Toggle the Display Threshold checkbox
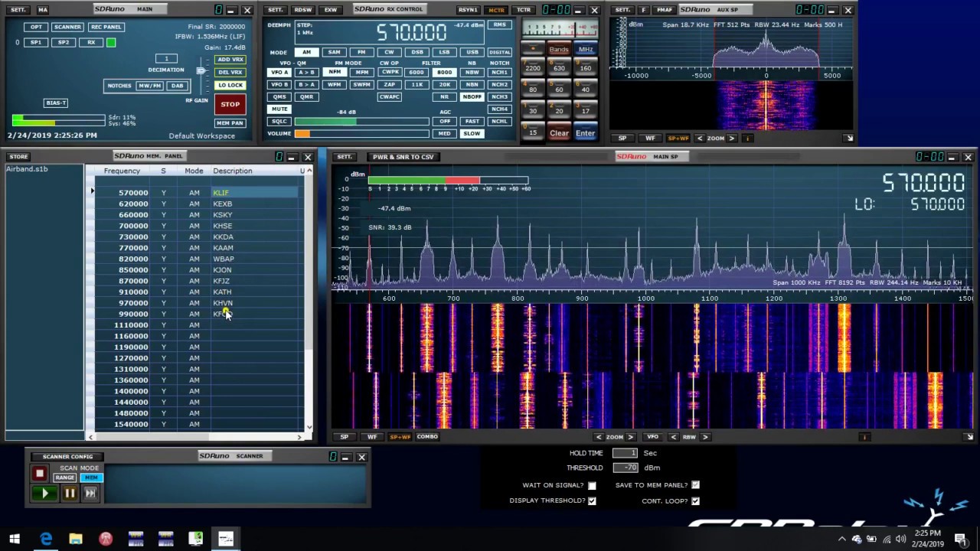Viewport: 980px width, 551px height. click(x=592, y=501)
